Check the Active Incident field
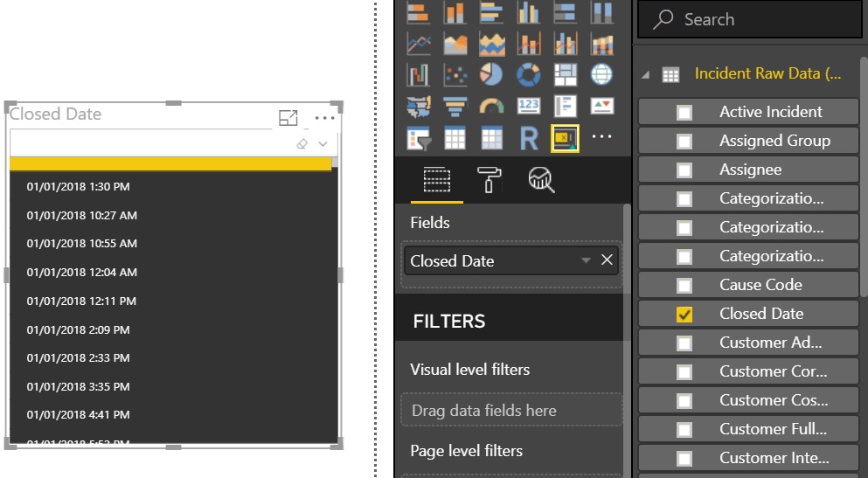The width and height of the screenshot is (868, 478). click(x=684, y=113)
